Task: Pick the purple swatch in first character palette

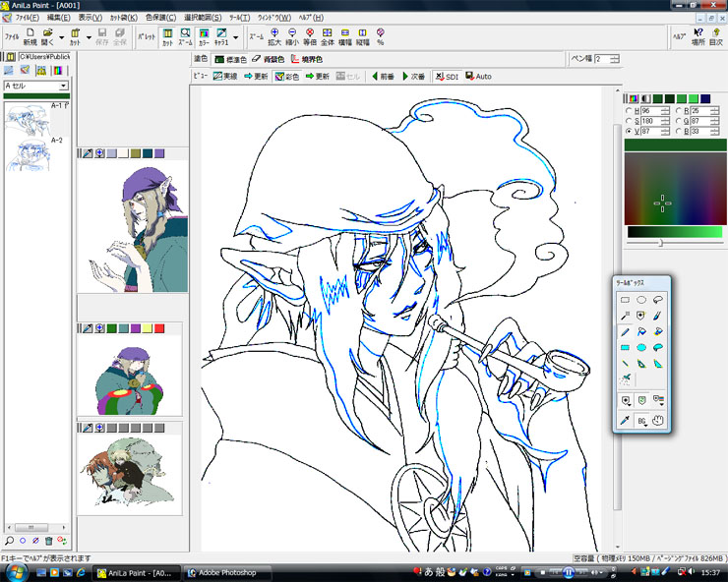Action: click(159, 153)
